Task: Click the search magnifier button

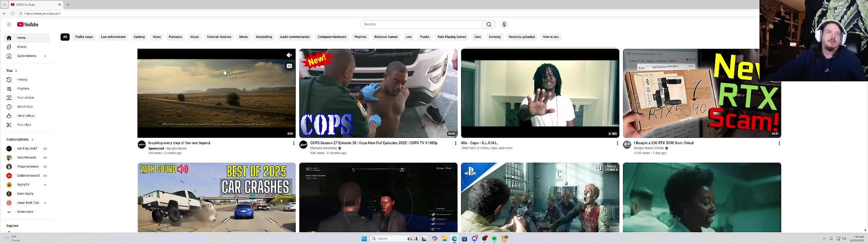Action: (x=489, y=24)
